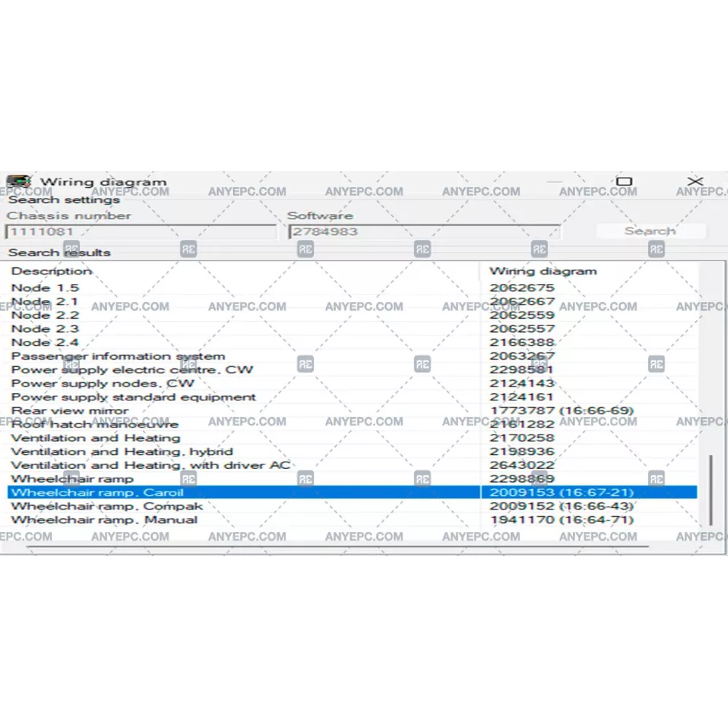Select Wheelchair ramp, Compak row
Screen dimensions: 728x728
[107, 506]
